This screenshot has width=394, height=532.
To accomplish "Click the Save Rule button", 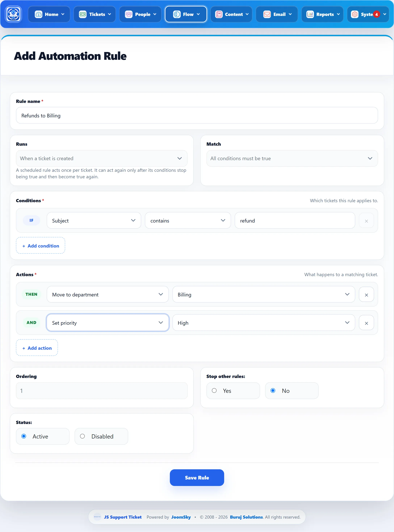I will [x=197, y=478].
